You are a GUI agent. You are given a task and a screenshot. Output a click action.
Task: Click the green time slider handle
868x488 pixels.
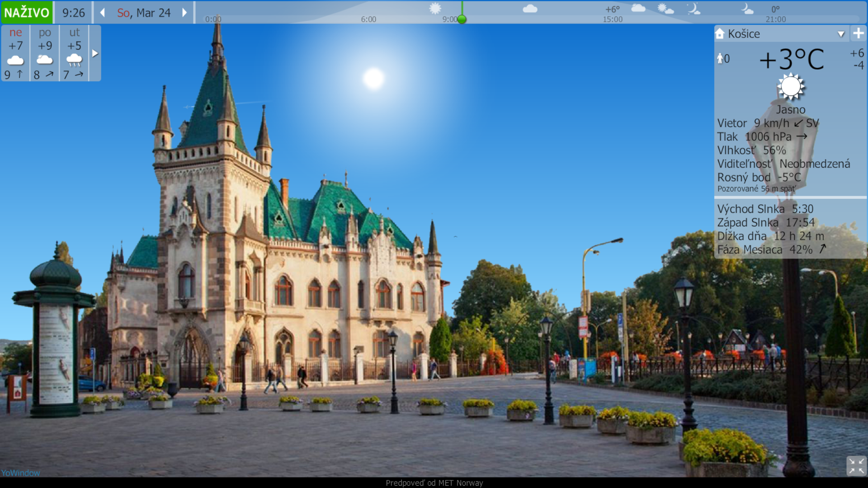[x=462, y=19]
